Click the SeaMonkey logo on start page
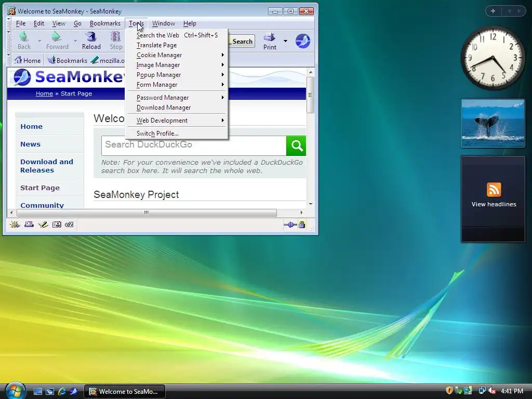This screenshot has height=399, width=532. point(22,77)
